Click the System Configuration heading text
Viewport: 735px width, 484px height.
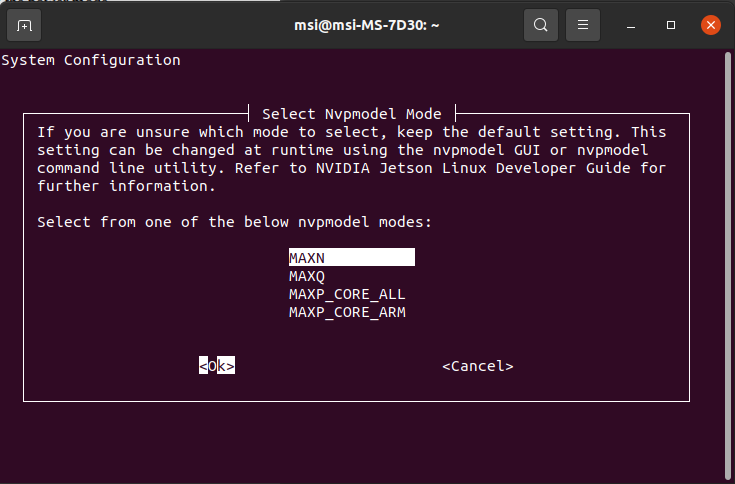pos(90,60)
